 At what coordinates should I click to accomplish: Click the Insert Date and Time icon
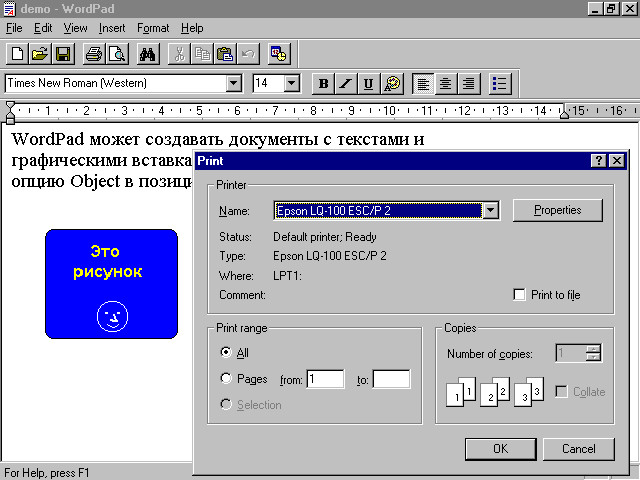click(278, 54)
